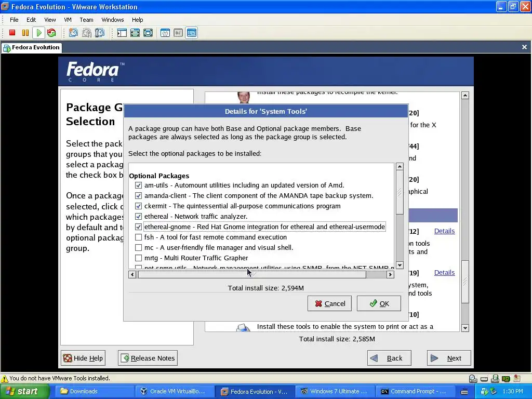Uncheck the ckermit package checkbox
The width and height of the screenshot is (532, 399).
[x=138, y=206]
